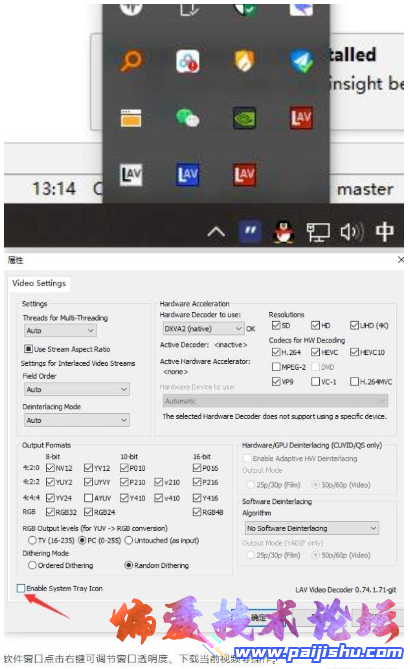Collapse the hidden tray icons chevron

216,233
